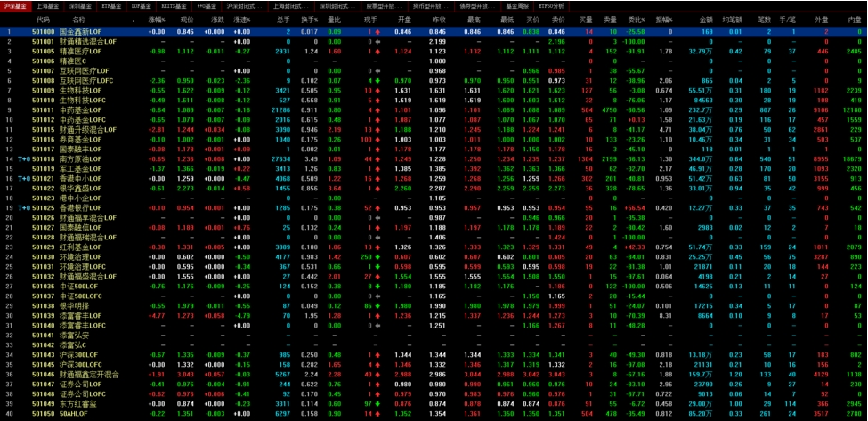This screenshot has height=421, width=868.
Task: Sort by the 涨跌 column header
Action: pos(217,20)
